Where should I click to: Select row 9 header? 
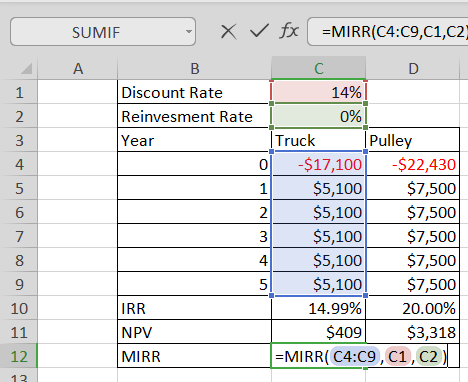(x=19, y=284)
